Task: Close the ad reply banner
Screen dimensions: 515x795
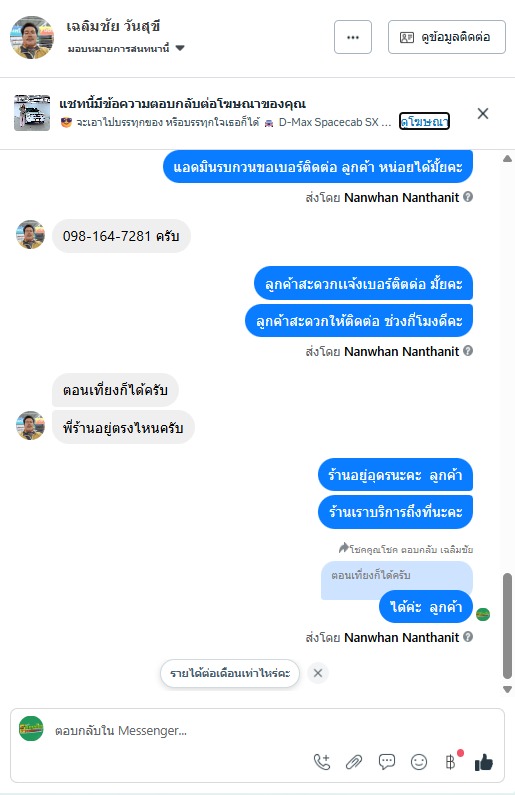Action: click(x=483, y=114)
